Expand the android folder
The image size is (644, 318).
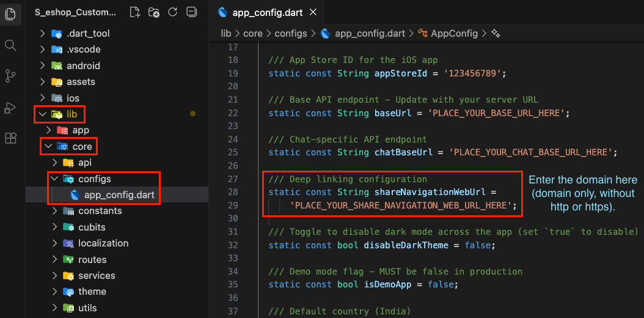(42, 65)
